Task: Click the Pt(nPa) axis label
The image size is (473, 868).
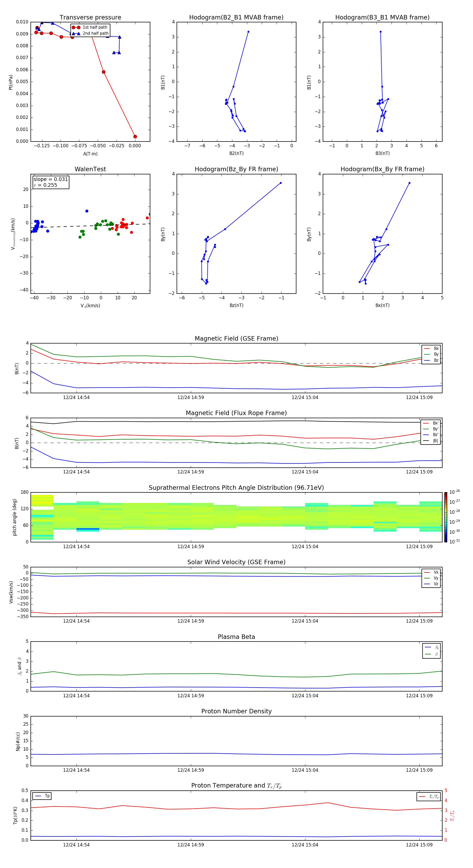Action: tap(11, 82)
